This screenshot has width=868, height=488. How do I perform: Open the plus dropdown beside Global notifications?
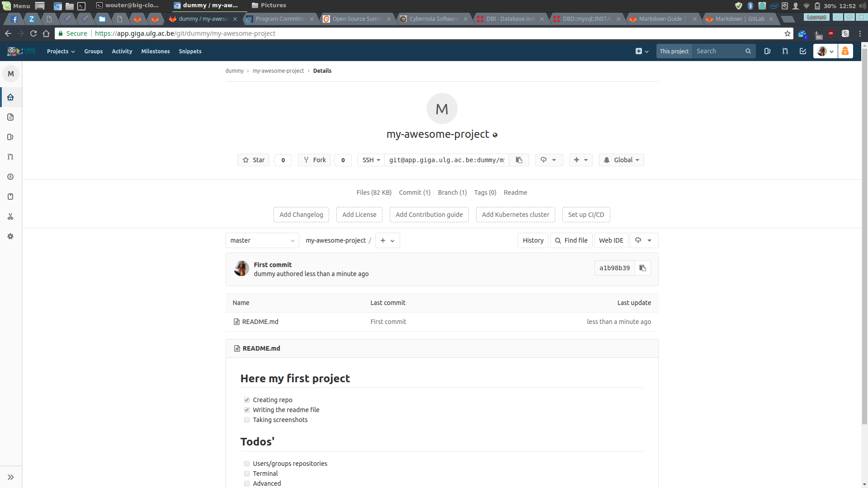click(x=581, y=160)
